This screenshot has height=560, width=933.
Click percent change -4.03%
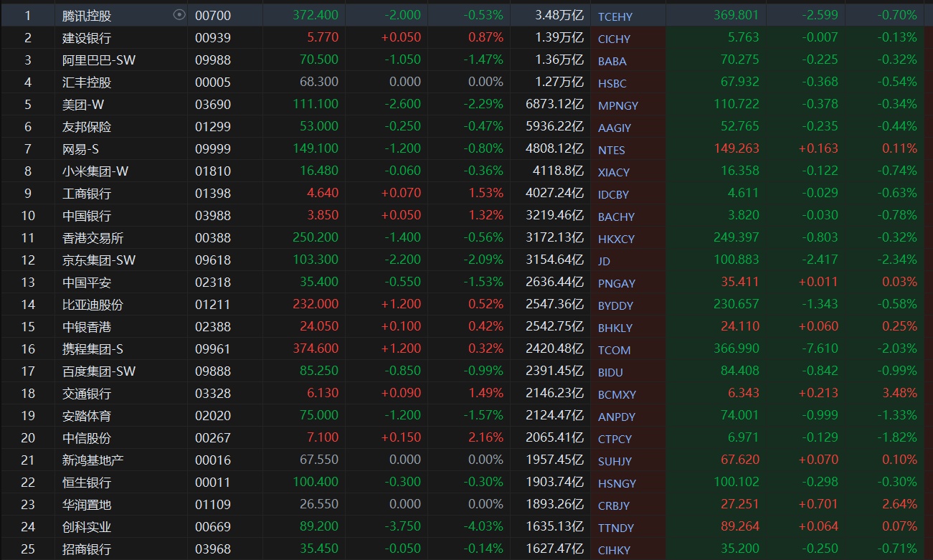[x=483, y=526]
